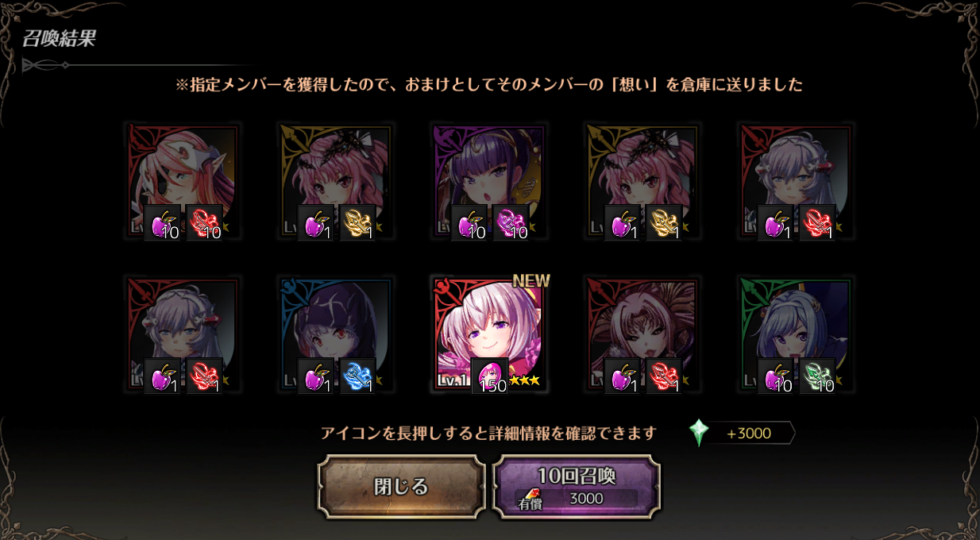Image resolution: width=980 pixels, height=540 pixels.
Task: Click the brown-haired character in the bottom row
Action: (x=643, y=334)
